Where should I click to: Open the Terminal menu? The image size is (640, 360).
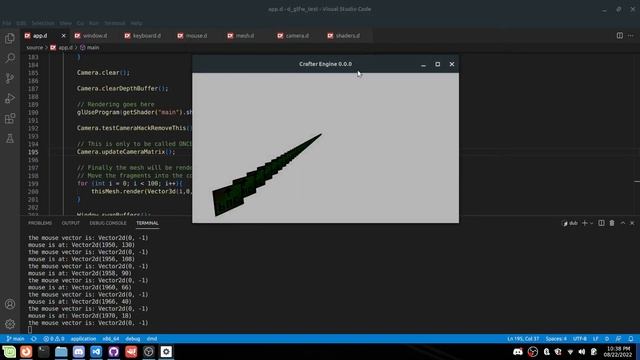tap(115, 23)
